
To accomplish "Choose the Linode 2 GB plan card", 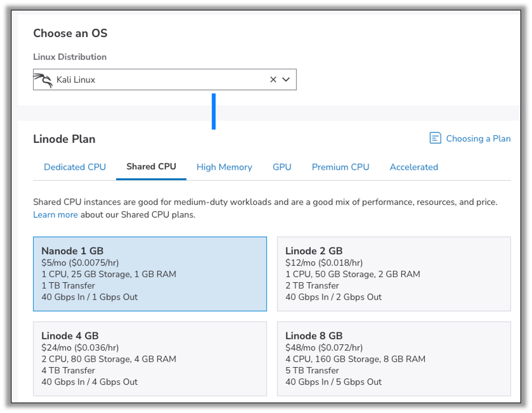I will (x=394, y=274).
